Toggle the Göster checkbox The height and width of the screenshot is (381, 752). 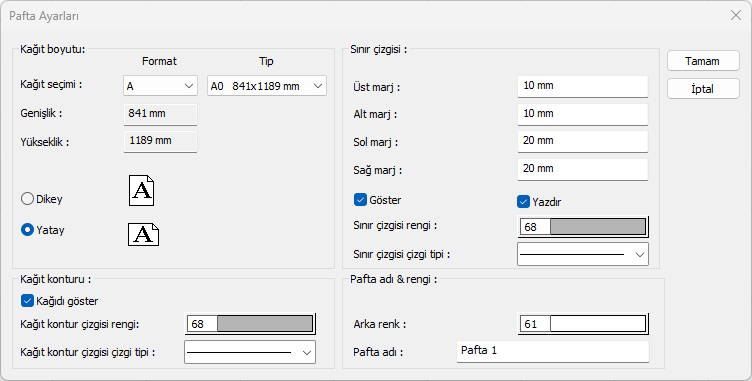point(360,200)
